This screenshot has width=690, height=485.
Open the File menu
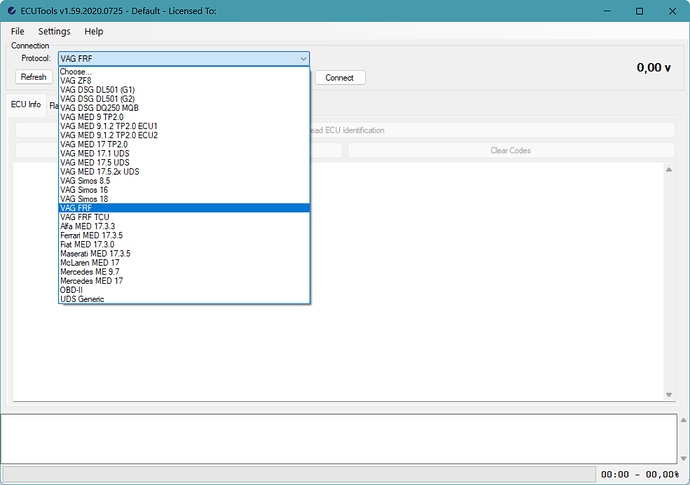pos(18,31)
